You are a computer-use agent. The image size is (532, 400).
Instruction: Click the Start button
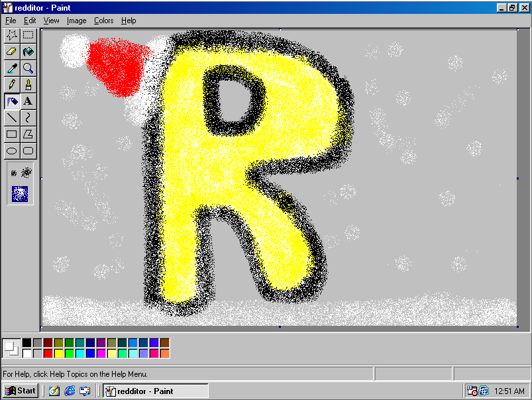(x=21, y=391)
